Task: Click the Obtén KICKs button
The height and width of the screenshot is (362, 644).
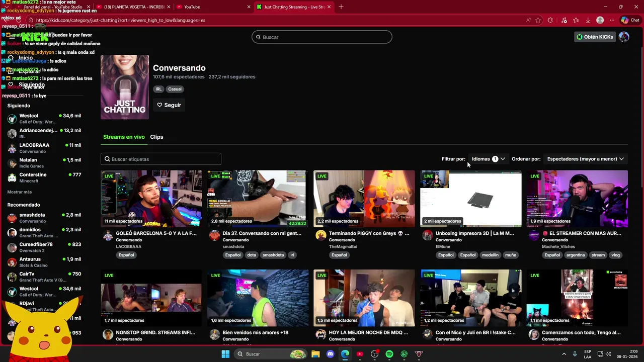Action: [x=595, y=37]
